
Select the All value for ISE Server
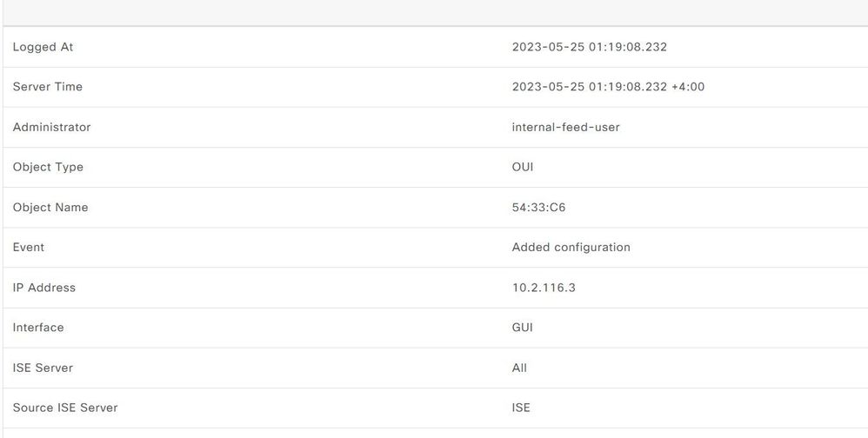(x=519, y=368)
